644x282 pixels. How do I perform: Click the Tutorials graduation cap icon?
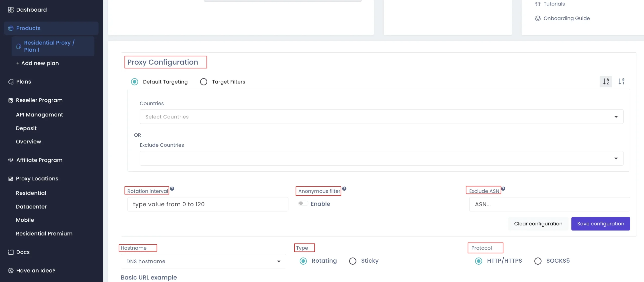click(538, 4)
